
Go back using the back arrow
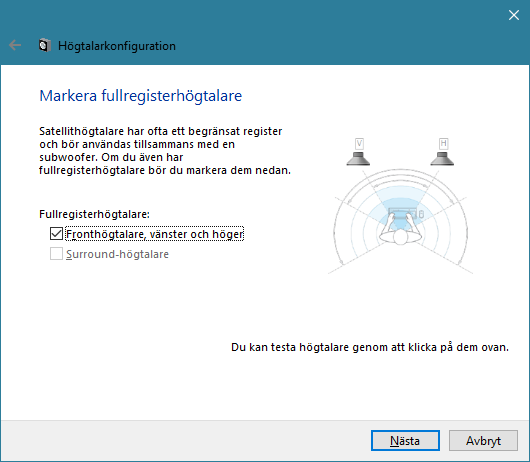(15, 45)
